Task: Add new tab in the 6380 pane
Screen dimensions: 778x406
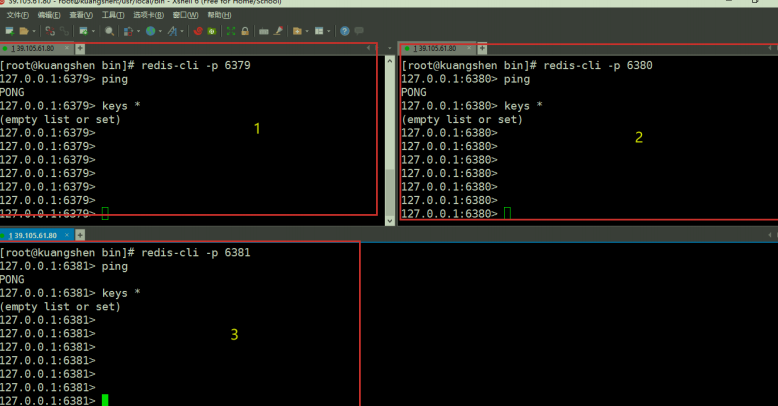Action: [482, 49]
